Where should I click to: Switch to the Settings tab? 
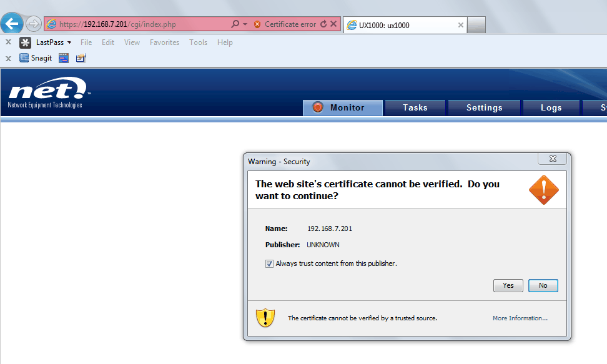click(484, 107)
